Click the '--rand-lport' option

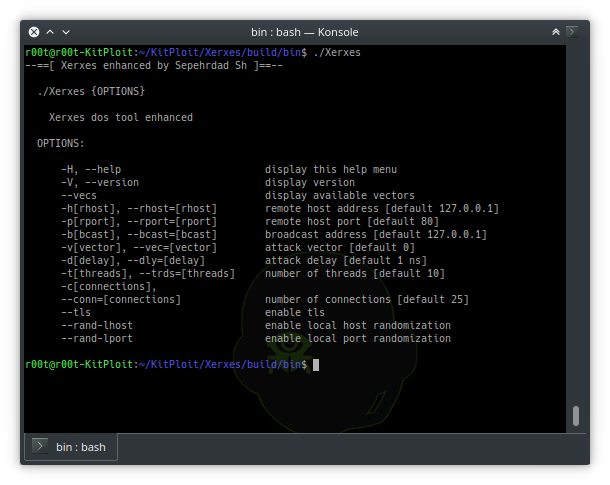point(97,338)
